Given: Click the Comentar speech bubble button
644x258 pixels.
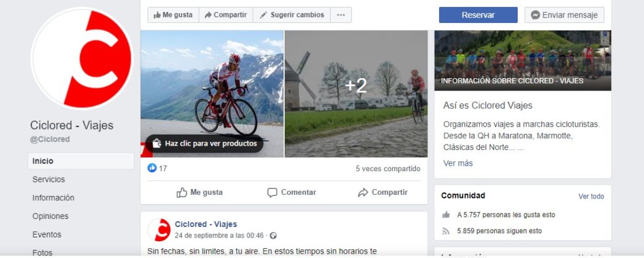Looking at the screenshot, I should coord(292,192).
